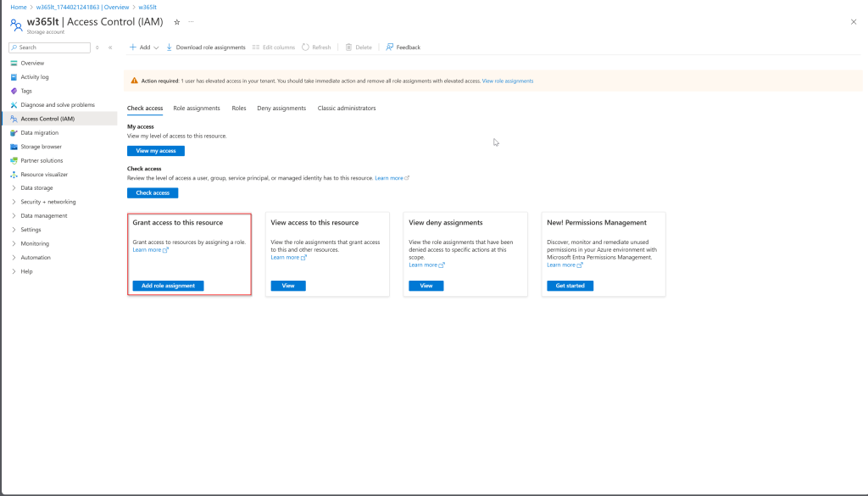Collapse the sidebar menu with double chevron

110,47
